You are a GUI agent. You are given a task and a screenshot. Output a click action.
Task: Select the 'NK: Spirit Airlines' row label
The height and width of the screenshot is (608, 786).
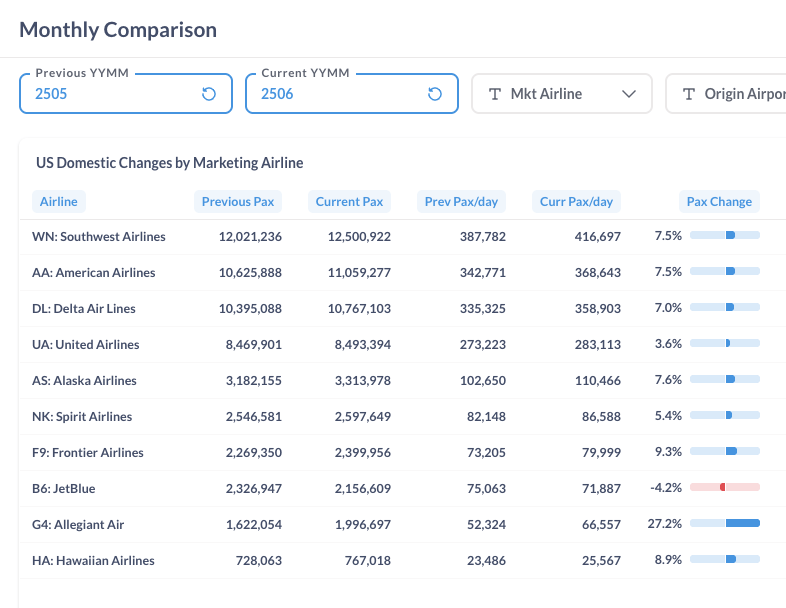82,417
